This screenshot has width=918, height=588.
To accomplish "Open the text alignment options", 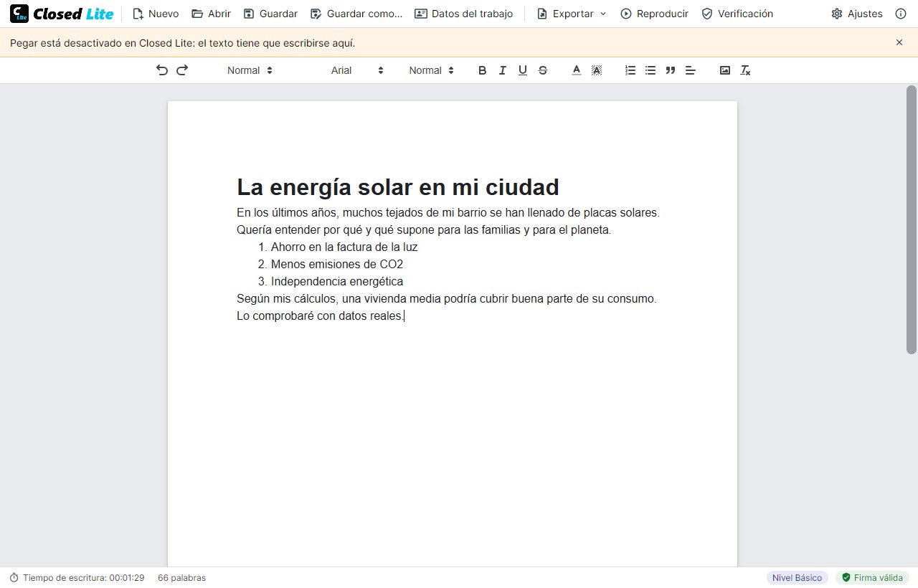I will pos(691,70).
